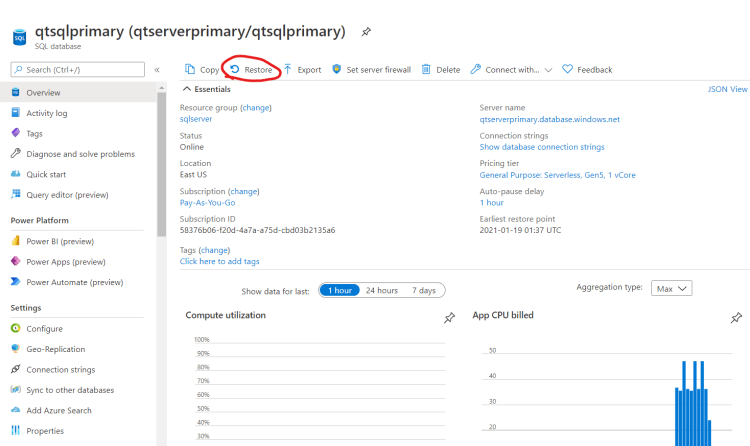The height and width of the screenshot is (446, 750).
Task: Click the Search (Ctrl+/) input field
Action: (x=77, y=69)
